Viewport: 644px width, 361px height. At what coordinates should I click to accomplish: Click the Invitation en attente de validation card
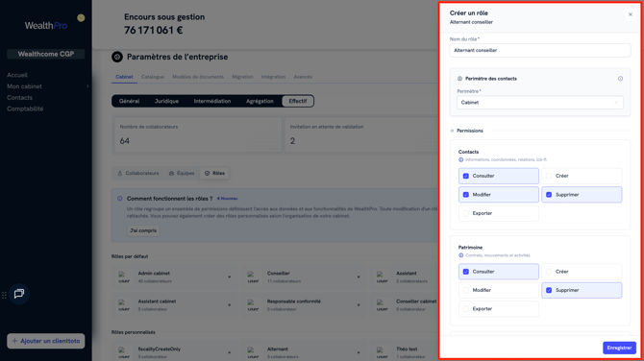click(x=361, y=135)
